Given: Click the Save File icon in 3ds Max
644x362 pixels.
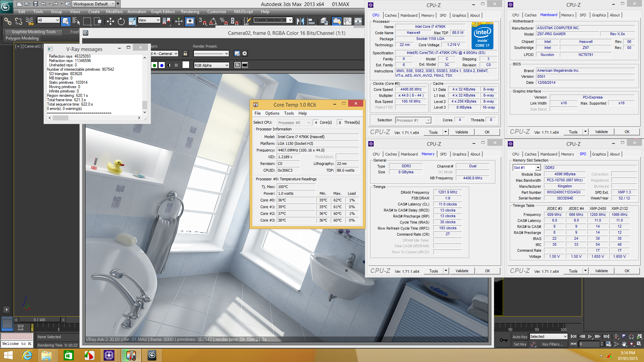Looking at the screenshot, I should (36, 4).
